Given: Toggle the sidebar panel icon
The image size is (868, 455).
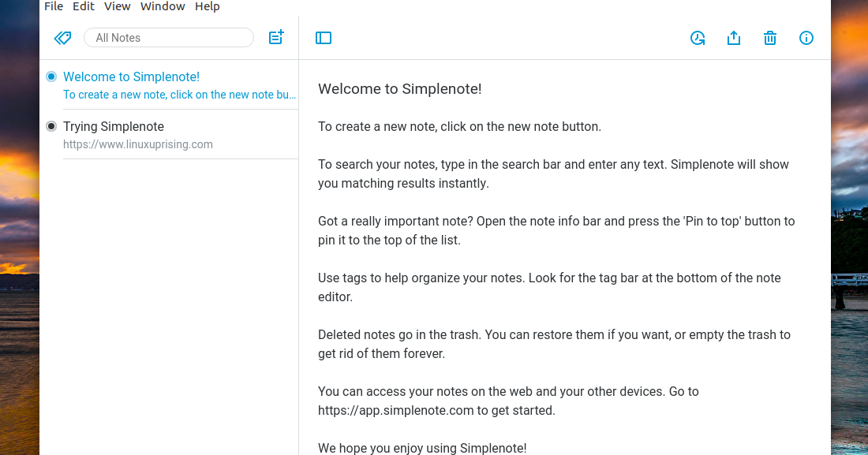Looking at the screenshot, I should pos(324,38).
